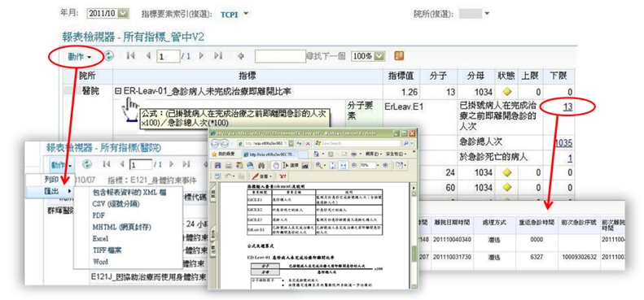Screen dimensions: 644x300
Task: Collapse the ER-Leav-01 indicator row
Action: [x=118, y=92]
